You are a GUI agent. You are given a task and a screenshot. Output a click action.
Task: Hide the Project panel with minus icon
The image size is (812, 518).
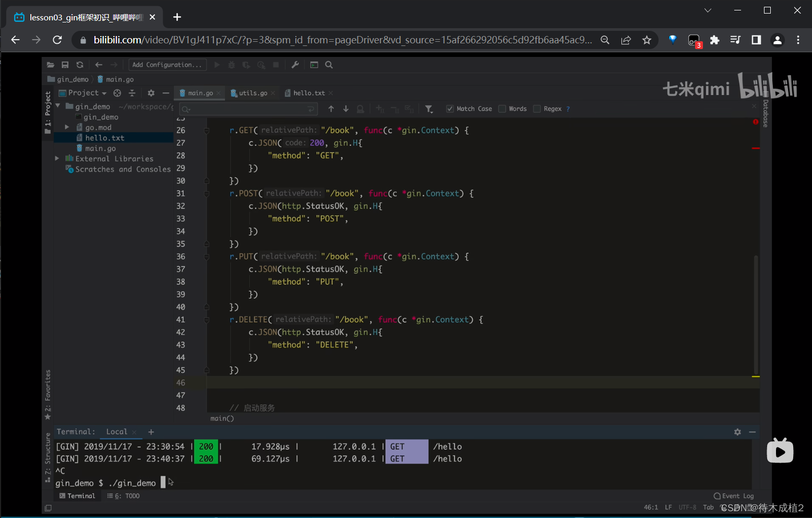[166, 93]
